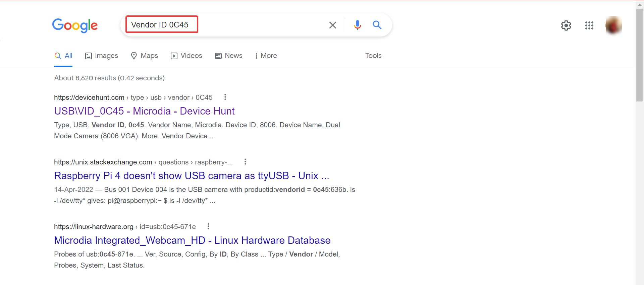Screen dimensions: 644x285
Task: Open the Google account profile avatar
Action: (613, 25)
